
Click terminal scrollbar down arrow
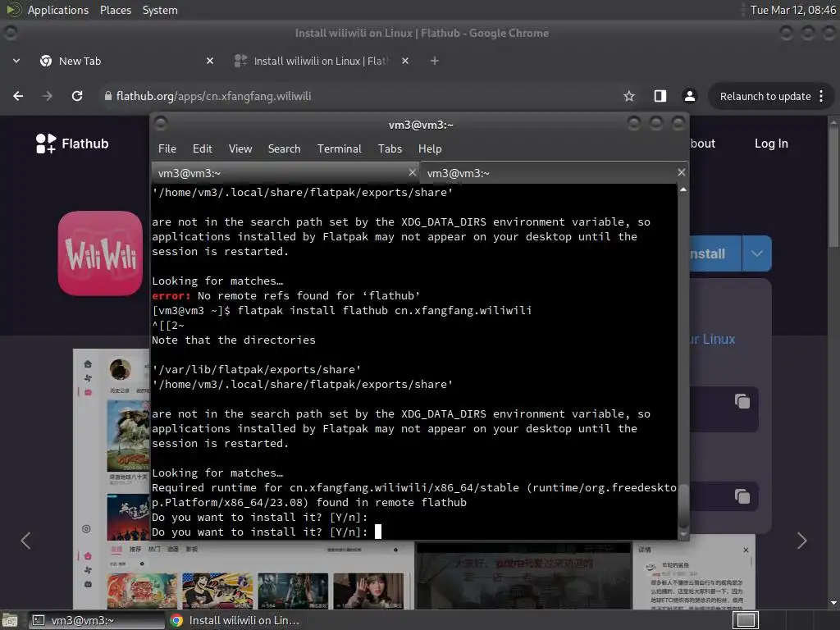683,534
